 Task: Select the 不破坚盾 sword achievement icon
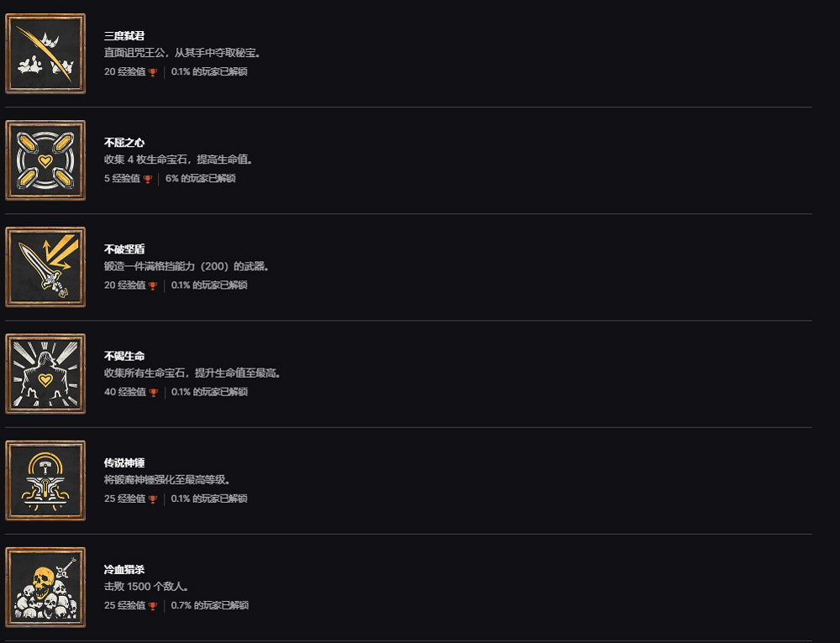pyautogui.click(x=45, y=267)
